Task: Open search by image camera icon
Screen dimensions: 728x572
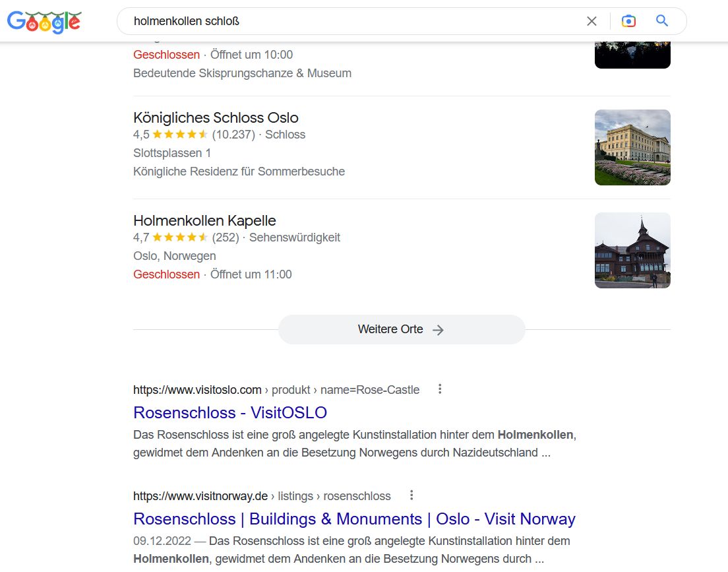Action: (x=628, y=21)
